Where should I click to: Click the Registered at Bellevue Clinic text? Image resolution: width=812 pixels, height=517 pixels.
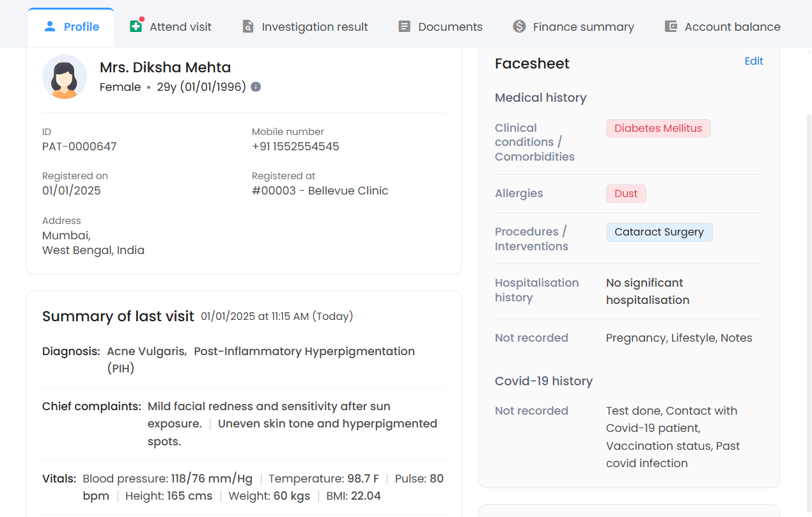coord(320,191)
